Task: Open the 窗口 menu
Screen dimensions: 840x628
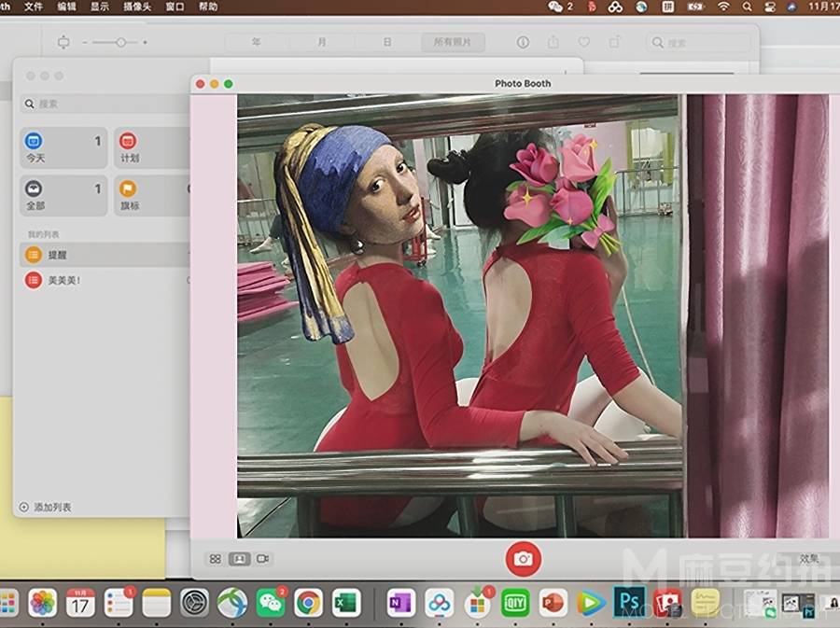Action: (x=175, y=7)
